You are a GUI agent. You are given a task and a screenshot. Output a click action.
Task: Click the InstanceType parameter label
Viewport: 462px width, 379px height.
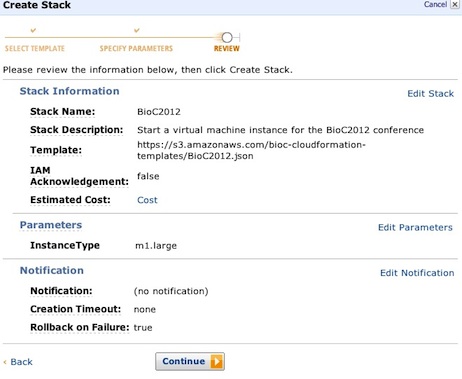pyautogui.click(x=65, y=246)
